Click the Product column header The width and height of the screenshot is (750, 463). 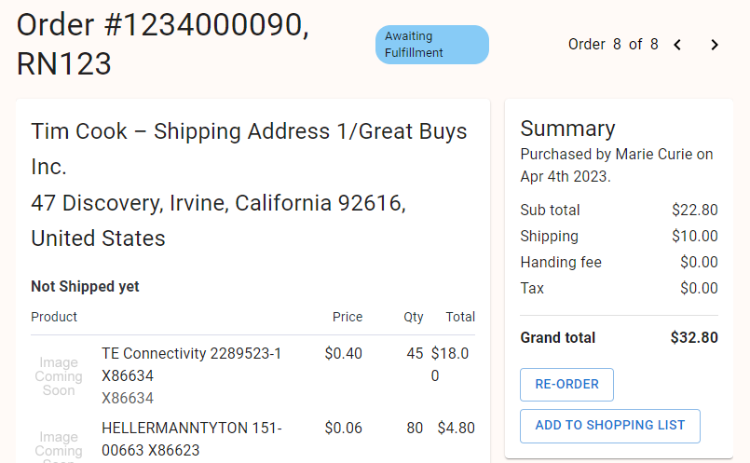click(x=54, y=317)
